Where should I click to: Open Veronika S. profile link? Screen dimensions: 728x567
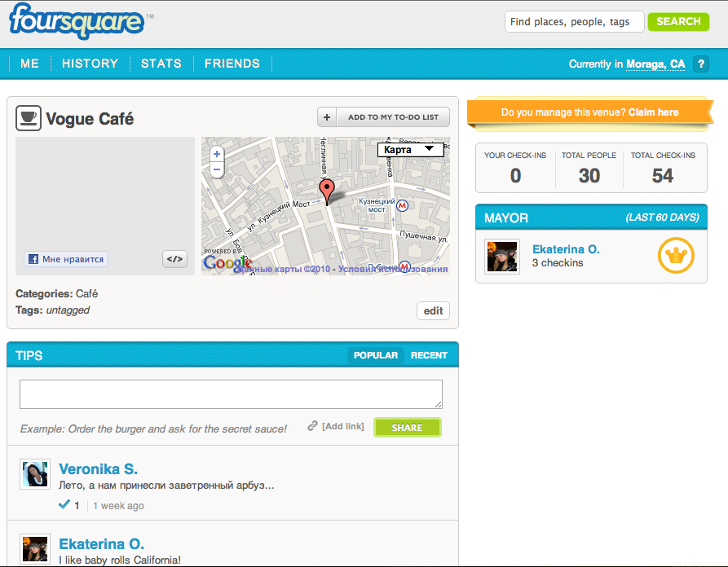point(98,469)
